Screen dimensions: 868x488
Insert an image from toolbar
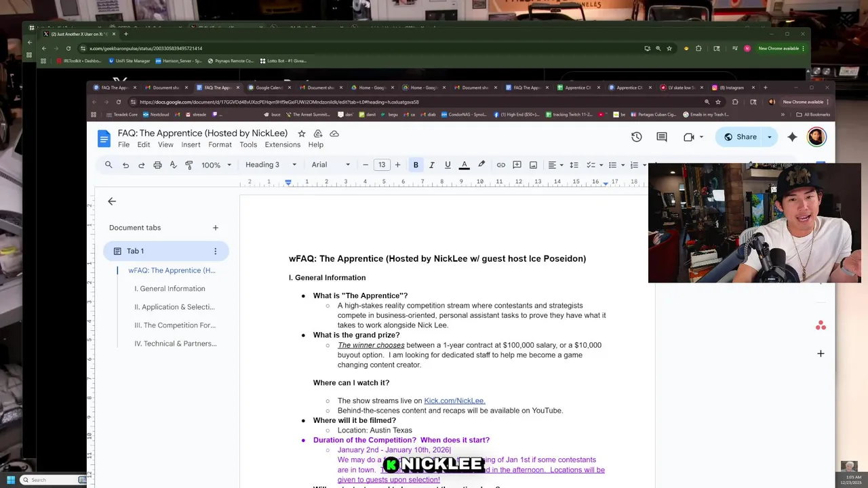coord(533,165)
